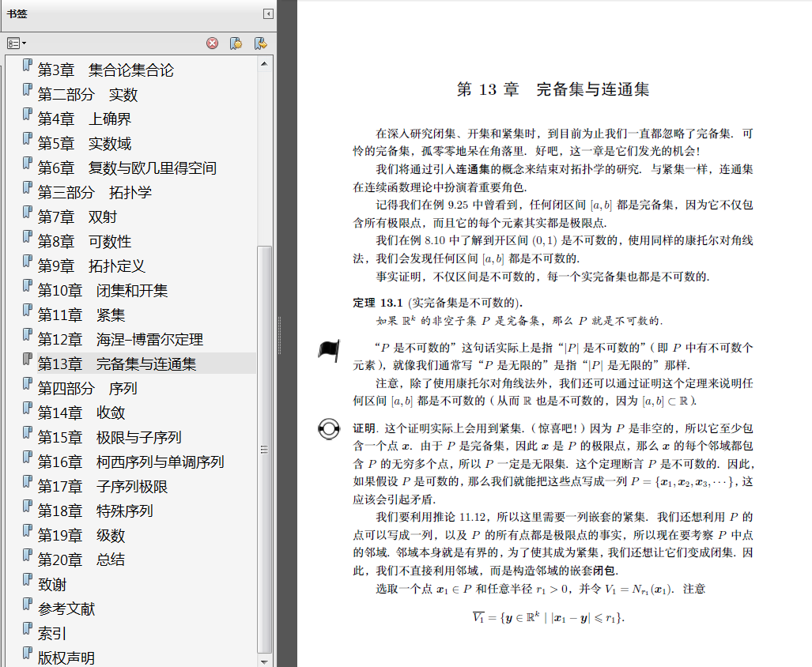Open bookmark 第14章 收敛

[x=81, y=413]
